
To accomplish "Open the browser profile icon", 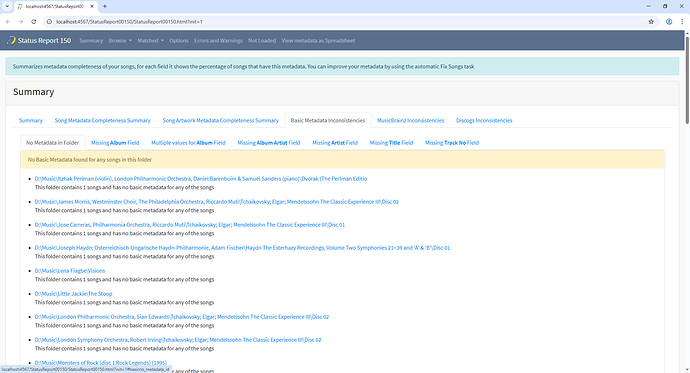I will (669, 22).
